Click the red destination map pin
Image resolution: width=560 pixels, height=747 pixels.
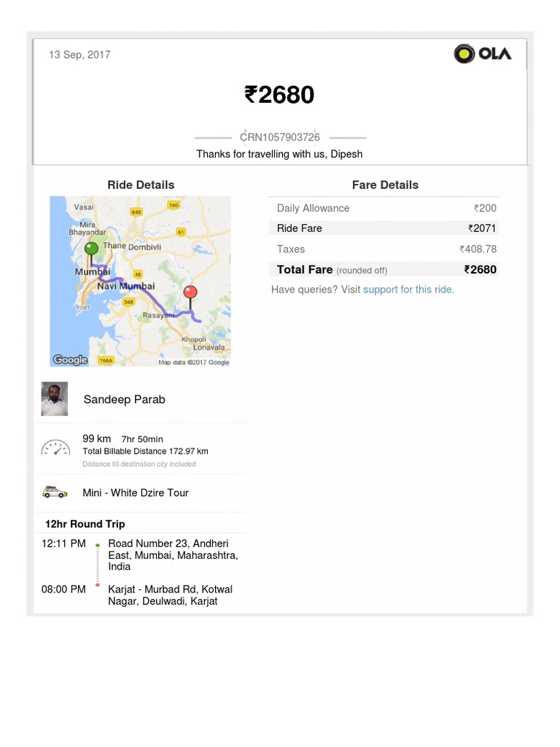coord(190,293)
